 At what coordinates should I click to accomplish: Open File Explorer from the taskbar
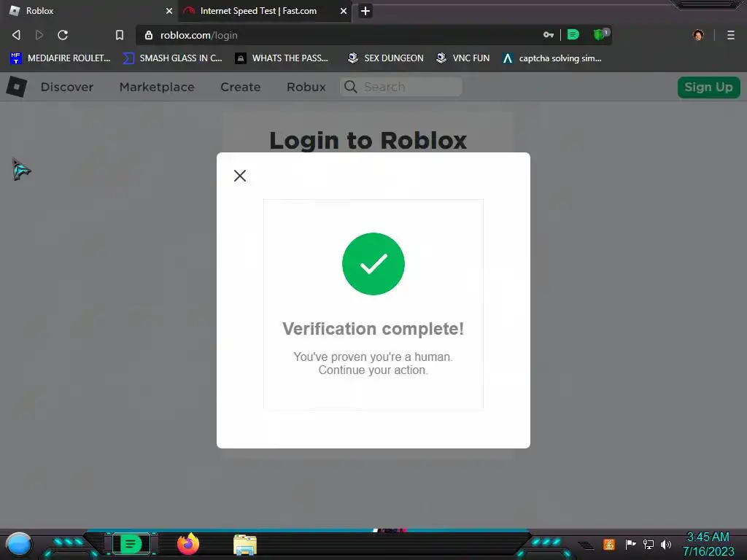tap(245, 545)
